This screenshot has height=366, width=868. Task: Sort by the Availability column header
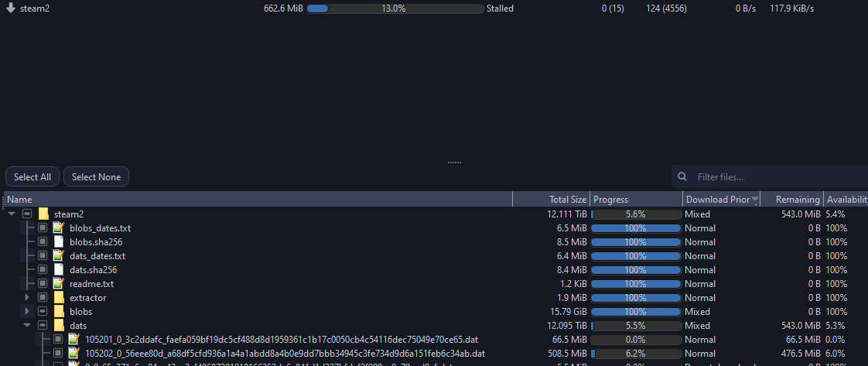coord(846,200)
